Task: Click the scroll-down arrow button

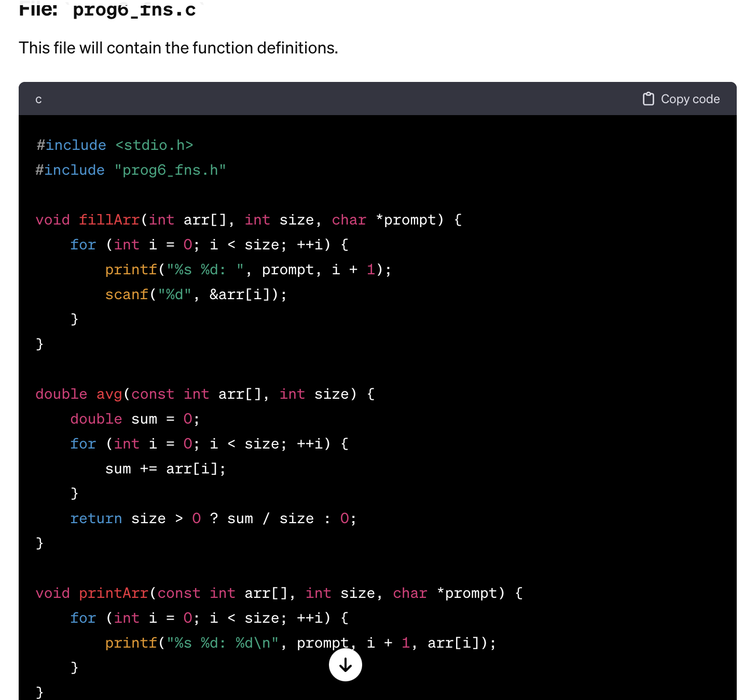Action: [x=345, y=665]
